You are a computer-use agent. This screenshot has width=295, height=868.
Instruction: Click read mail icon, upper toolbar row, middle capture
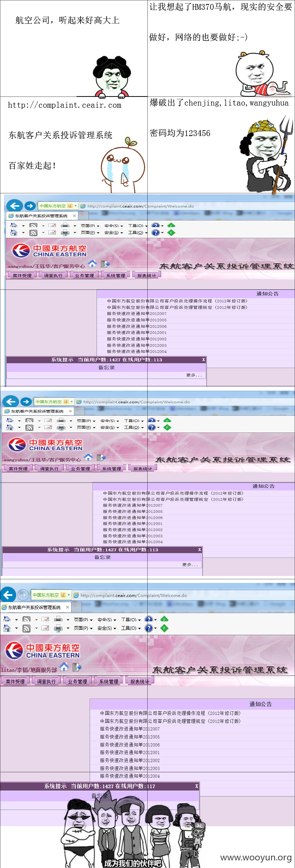point(48,420)
